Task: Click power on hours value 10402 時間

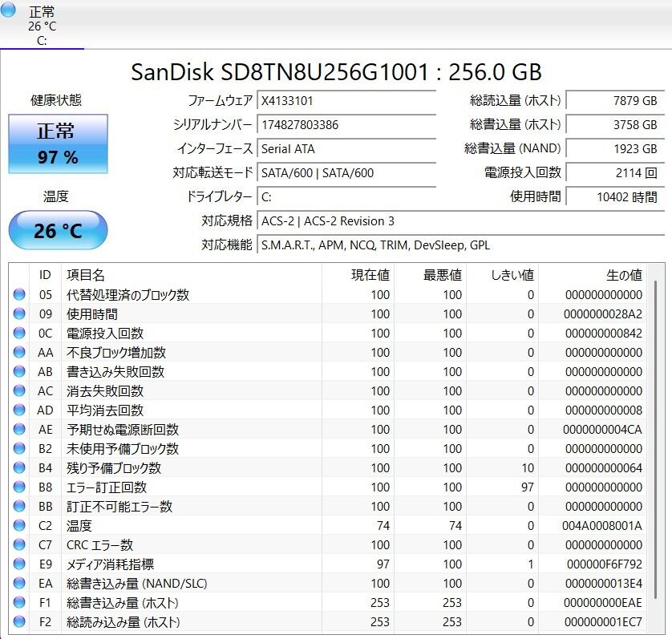Action: click(x=615, y=196)
